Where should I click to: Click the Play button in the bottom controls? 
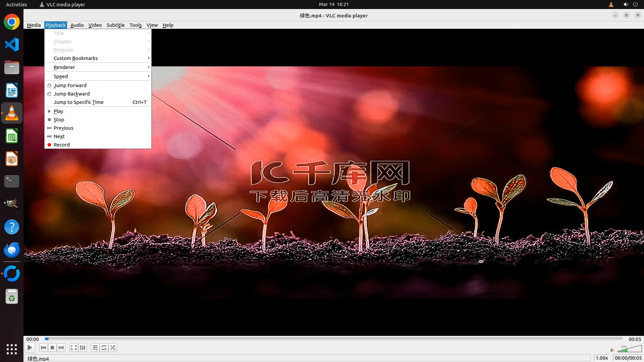tap(30, 348)
